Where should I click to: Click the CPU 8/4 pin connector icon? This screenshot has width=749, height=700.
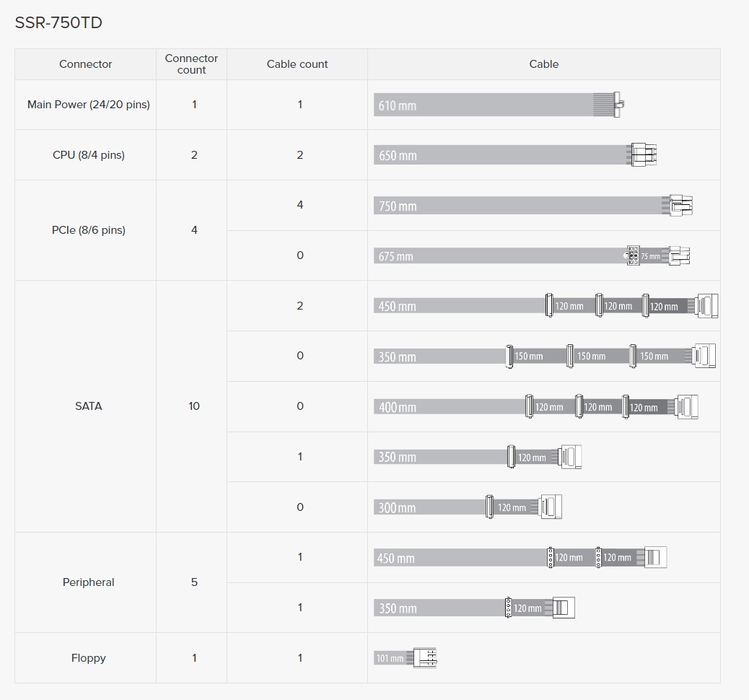click(642, 154)
